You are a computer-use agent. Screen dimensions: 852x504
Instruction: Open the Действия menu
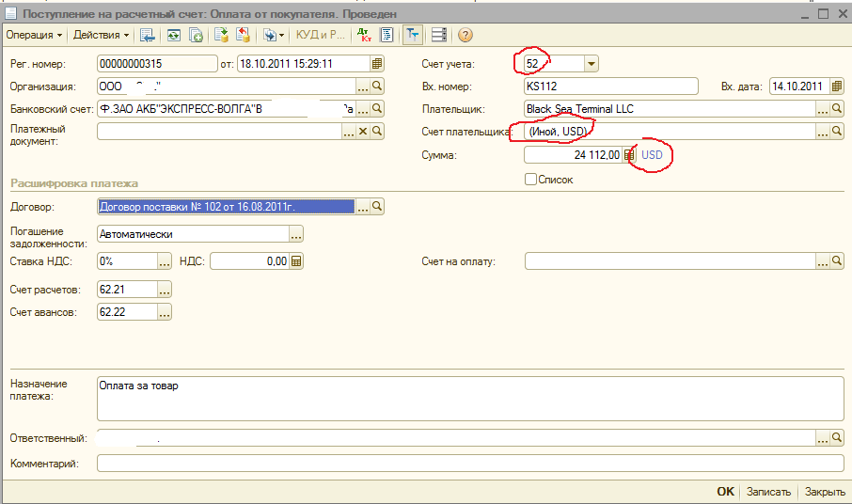(x=102, y=36)
